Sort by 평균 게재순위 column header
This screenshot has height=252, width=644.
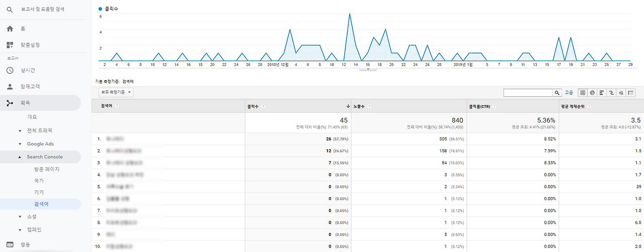573,106
